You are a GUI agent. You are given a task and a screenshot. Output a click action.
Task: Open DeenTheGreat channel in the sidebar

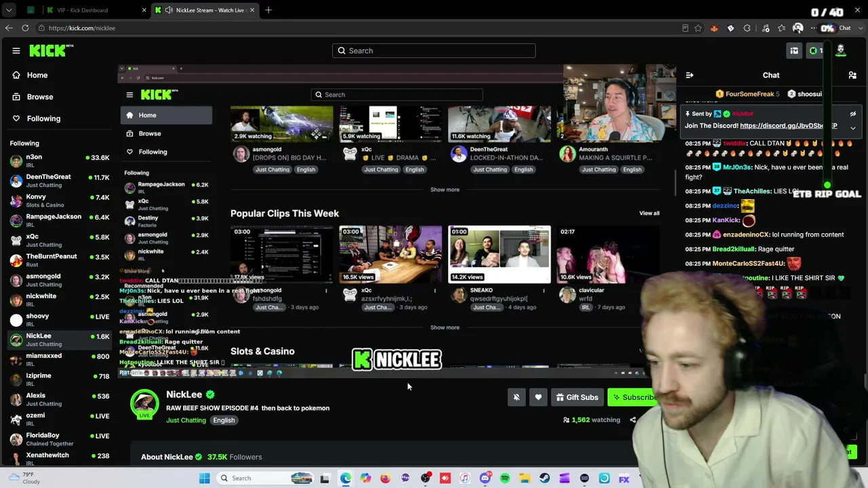pyautogui.click(x=60, y=181)
